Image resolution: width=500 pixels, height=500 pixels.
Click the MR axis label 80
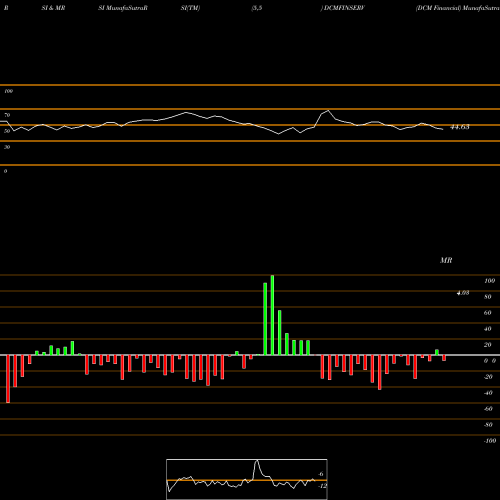click(488, 297)
